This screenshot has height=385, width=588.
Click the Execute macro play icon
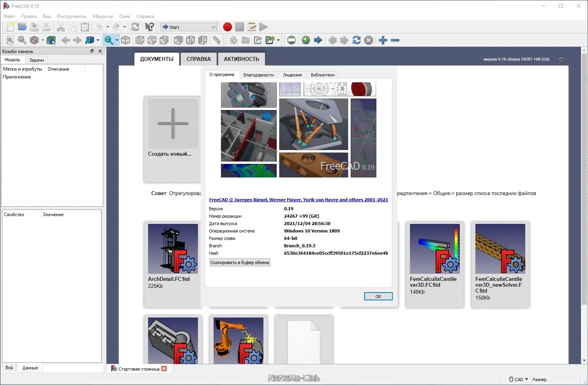click(264, 27)
